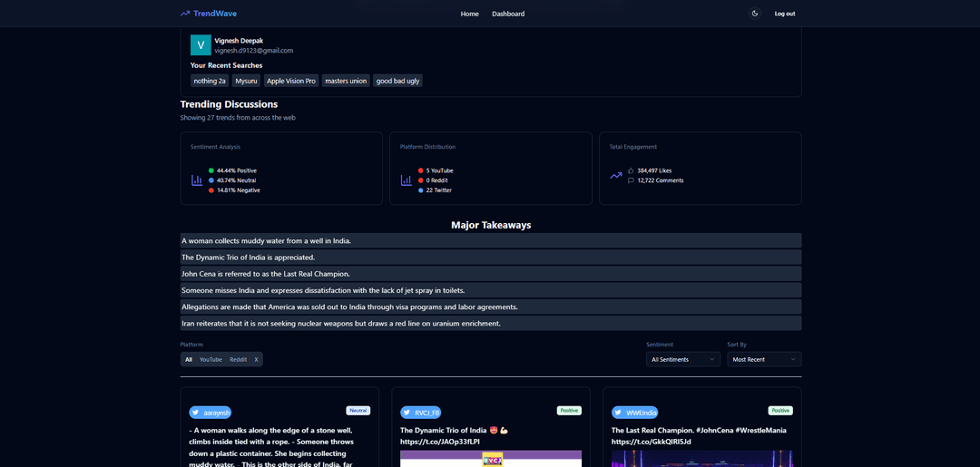980x467 pixels.
Task: Filter by Reddit platform tab
Action: coord(238,360)
